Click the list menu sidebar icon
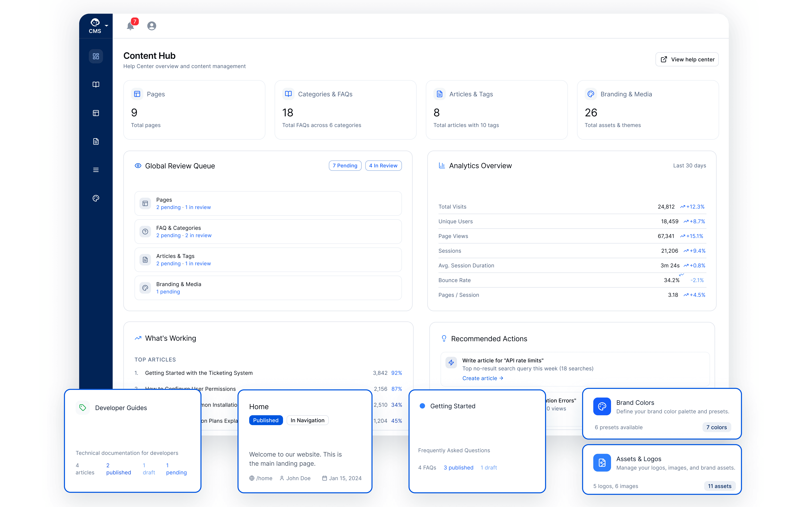The width and height of the screenshot is (812, 507). 96,170
